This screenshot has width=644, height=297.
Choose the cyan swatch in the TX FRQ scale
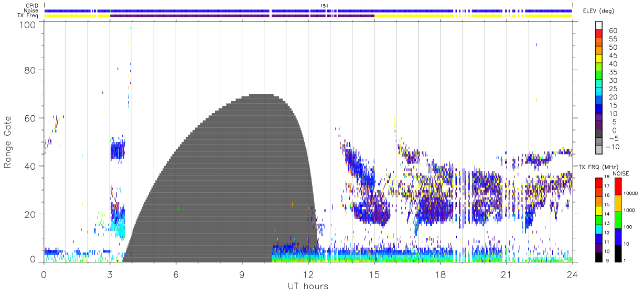coord(598,228)
